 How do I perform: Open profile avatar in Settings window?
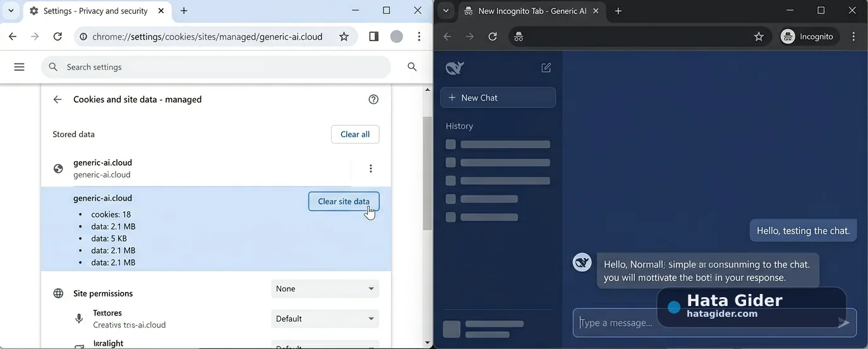(397, 37)
